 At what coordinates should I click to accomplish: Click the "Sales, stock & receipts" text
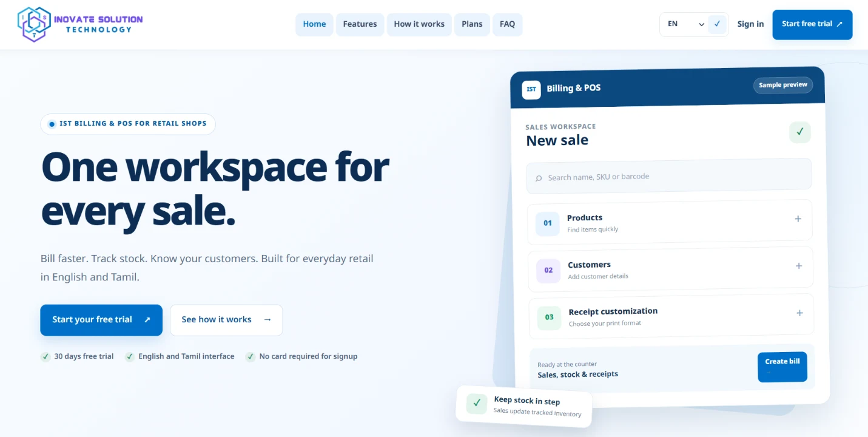click(x=577, y=374)
